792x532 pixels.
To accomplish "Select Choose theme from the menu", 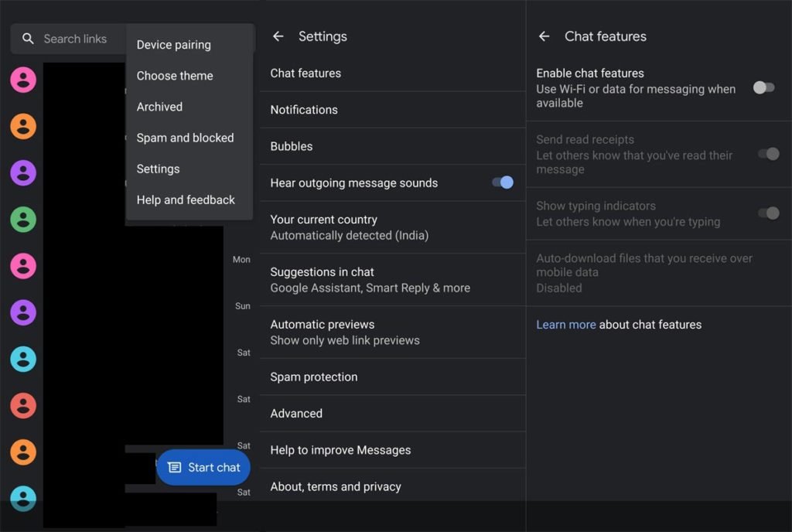I will pyautogui.click(x=174, y=76).
